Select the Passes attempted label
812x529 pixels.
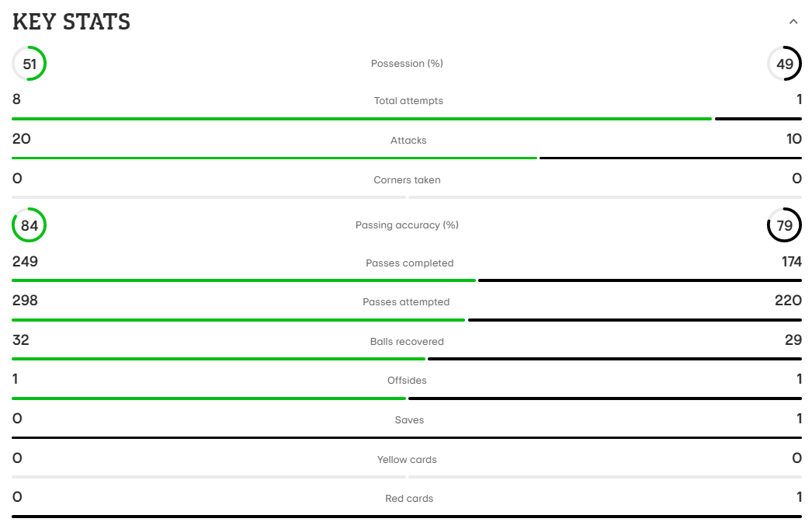point(406,302)
